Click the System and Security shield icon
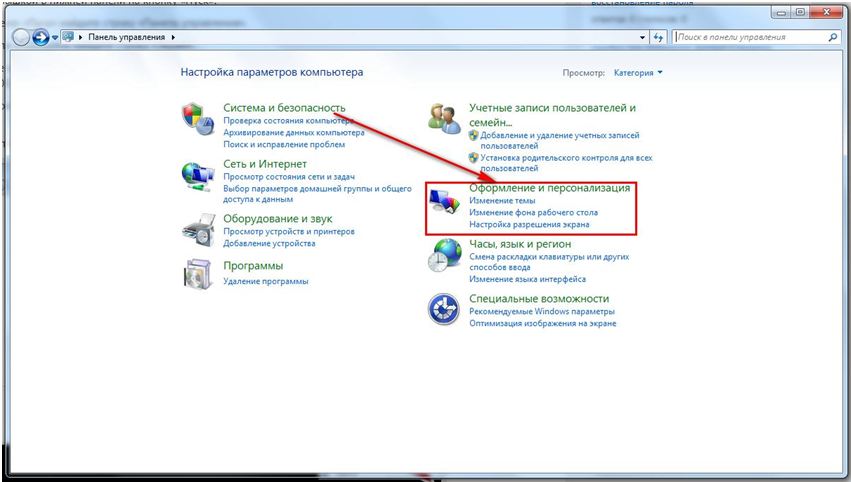 (x=197, y=118)
